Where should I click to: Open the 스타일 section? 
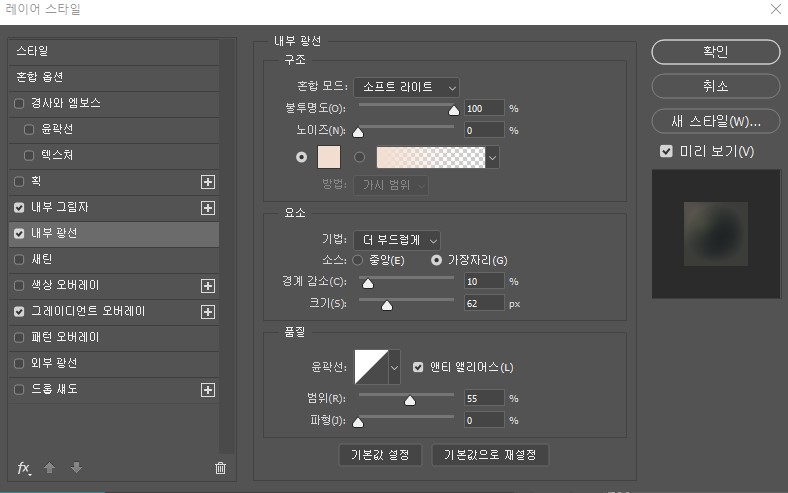(x=114, y=52)
